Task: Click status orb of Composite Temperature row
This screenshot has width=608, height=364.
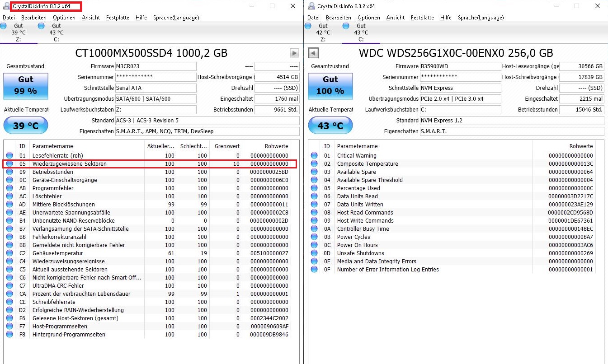Action: (314, 164)
